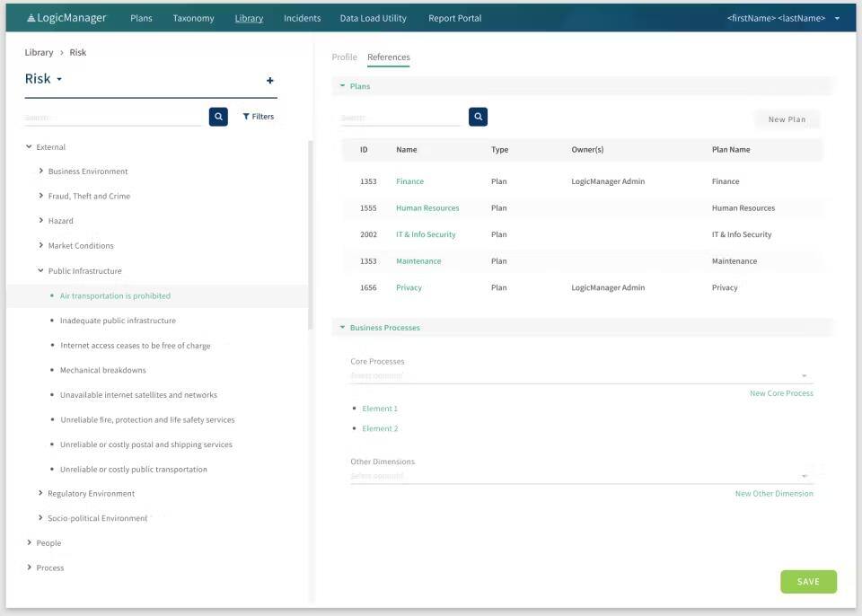Screen dimensions: 862x616
Task: Expand Fraud, Theft and Crime node
Action: click(x=40, y=196)
